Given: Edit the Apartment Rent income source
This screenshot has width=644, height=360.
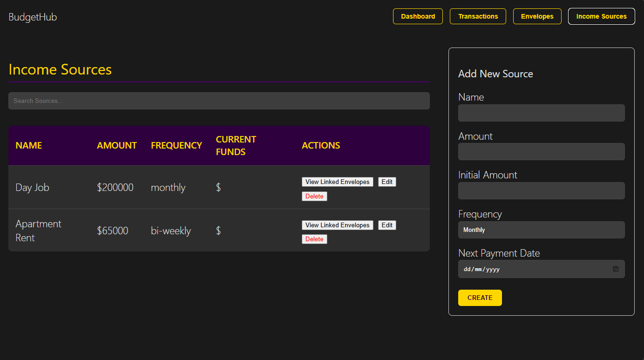Looking at the screenshot, I should point(387,225).
